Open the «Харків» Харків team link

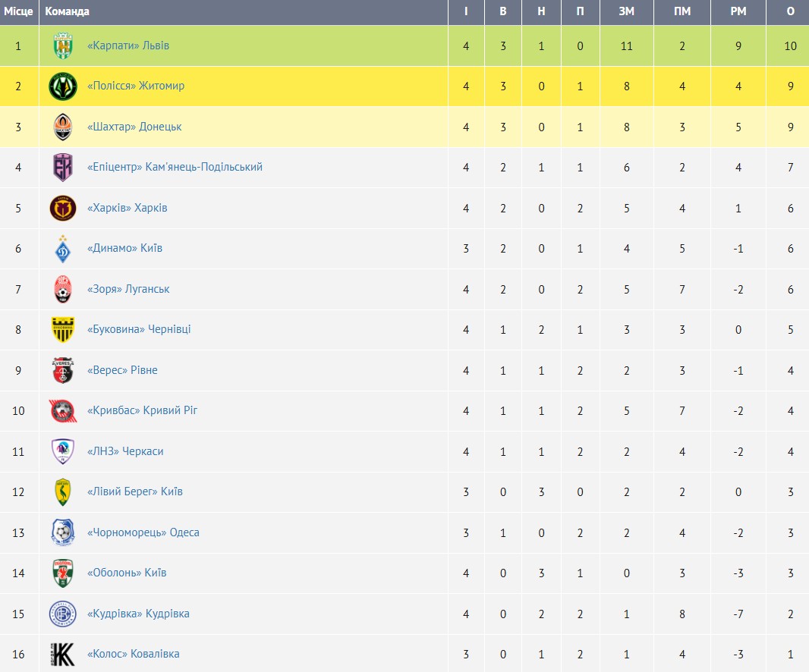click(x=127, y=208)
